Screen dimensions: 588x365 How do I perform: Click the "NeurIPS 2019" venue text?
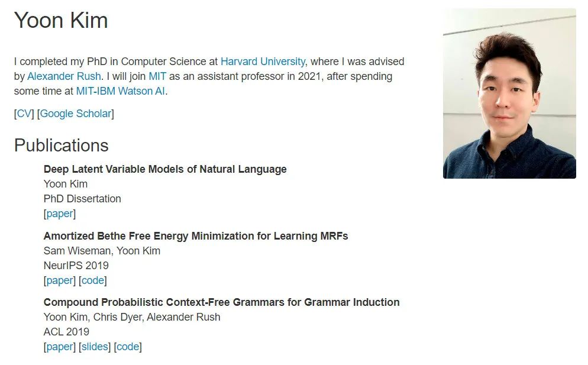pyautogui.click(x=76, y=266)
